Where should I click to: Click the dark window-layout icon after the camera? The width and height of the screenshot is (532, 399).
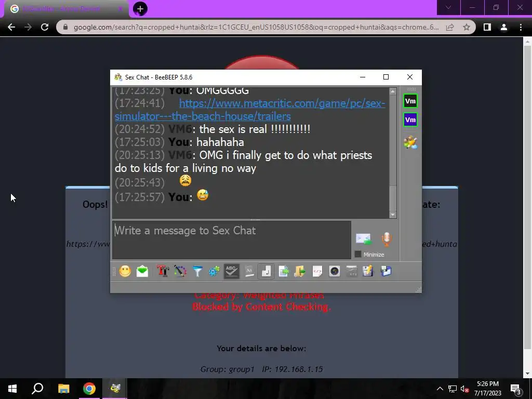coord(352,271)
